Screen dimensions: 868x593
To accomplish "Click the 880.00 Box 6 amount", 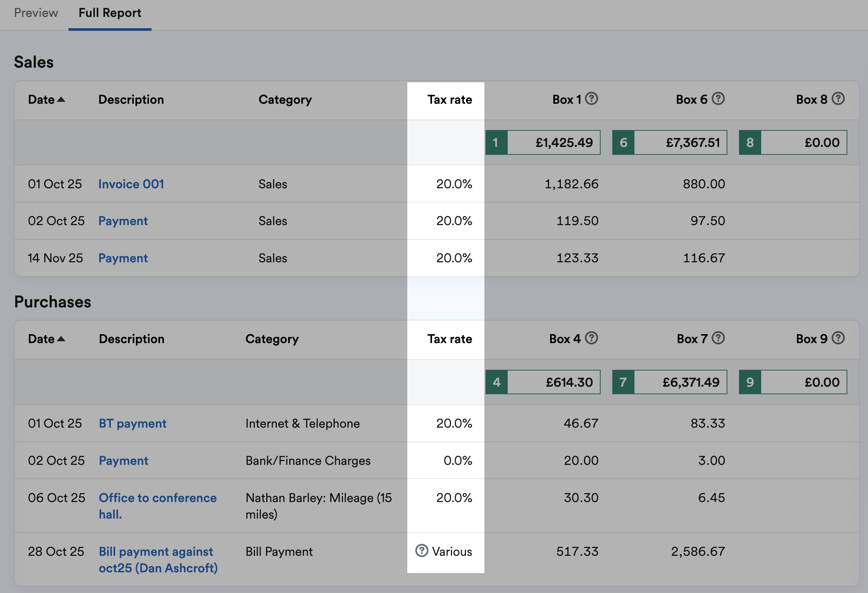I will coord(704,184).
